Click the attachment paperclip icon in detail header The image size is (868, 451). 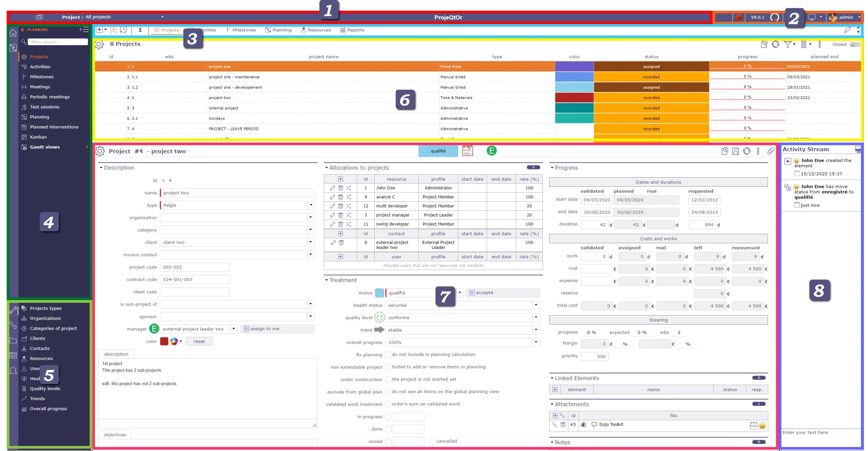tap(771, 151)
